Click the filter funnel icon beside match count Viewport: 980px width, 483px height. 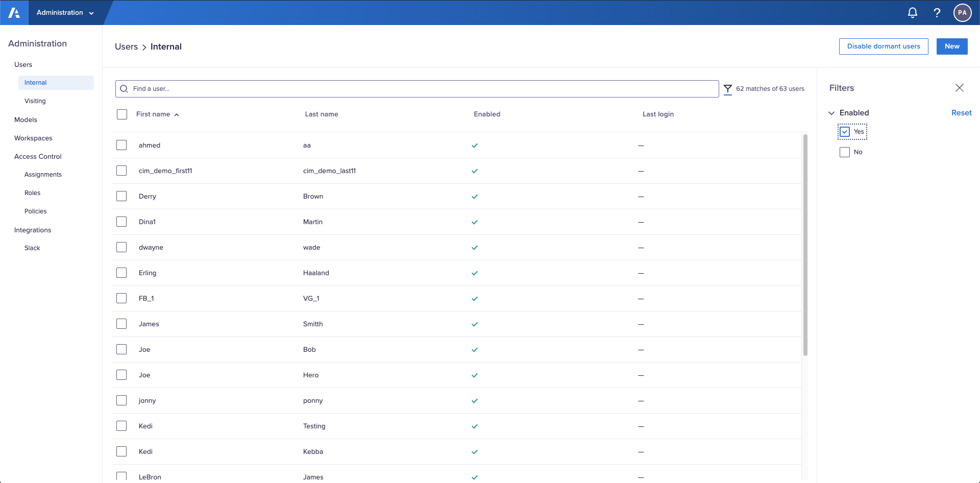[x=728, y=88]
